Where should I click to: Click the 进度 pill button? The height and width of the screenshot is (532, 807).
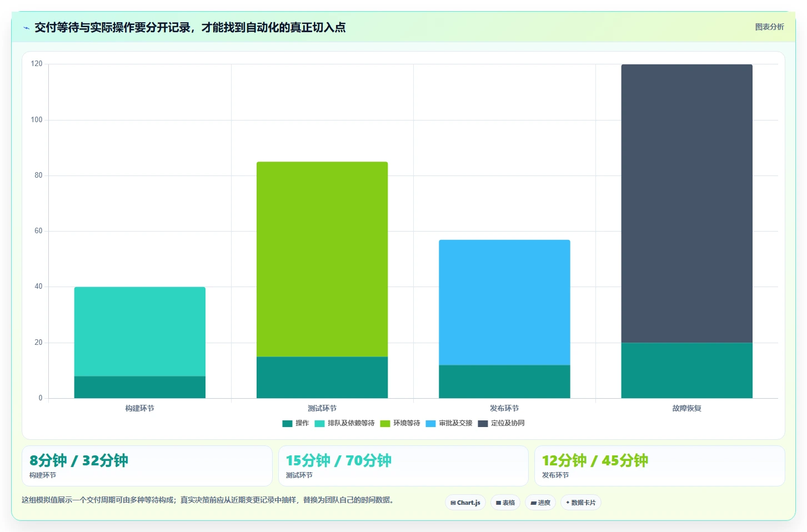coord(540,503)
